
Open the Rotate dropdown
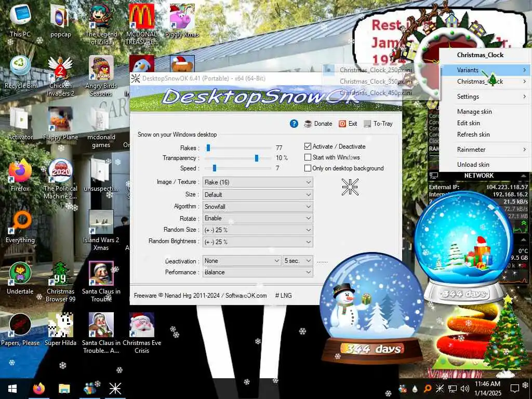(x=258, y=218)
